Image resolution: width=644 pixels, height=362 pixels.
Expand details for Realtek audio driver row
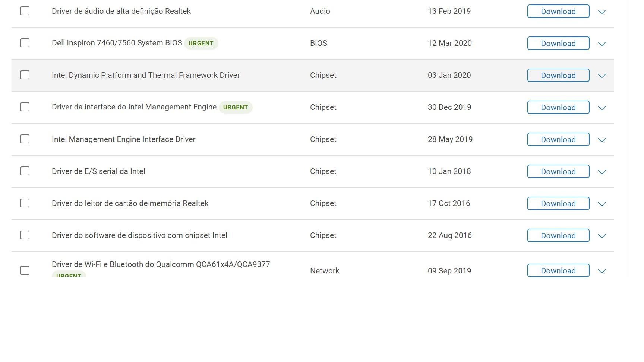602,12
